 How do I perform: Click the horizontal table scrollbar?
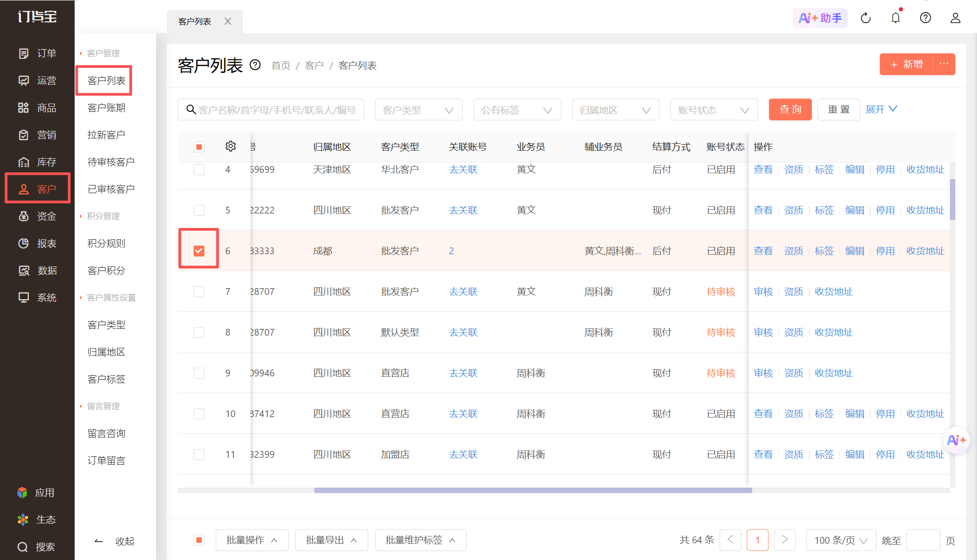point(533,490)
